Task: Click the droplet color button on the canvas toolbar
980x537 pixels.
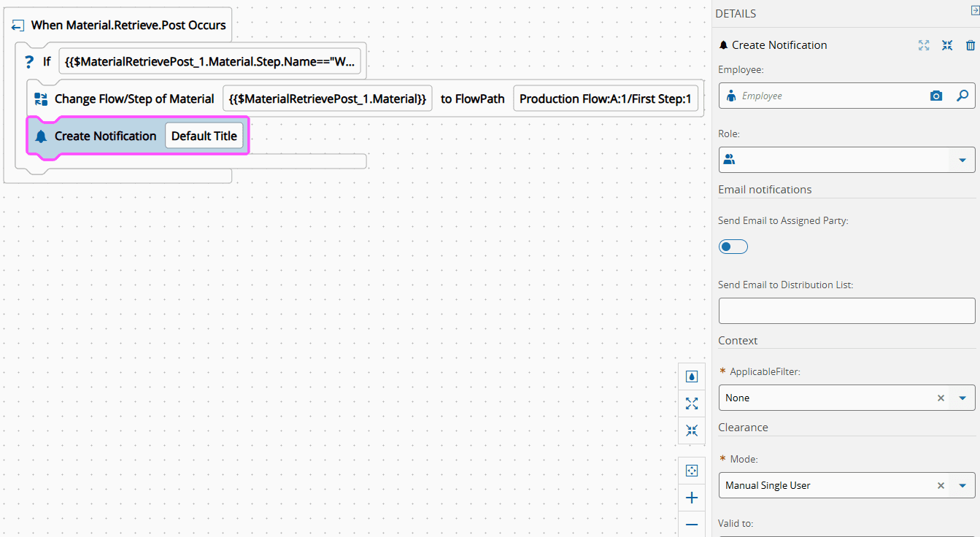Action: (692, 376)
